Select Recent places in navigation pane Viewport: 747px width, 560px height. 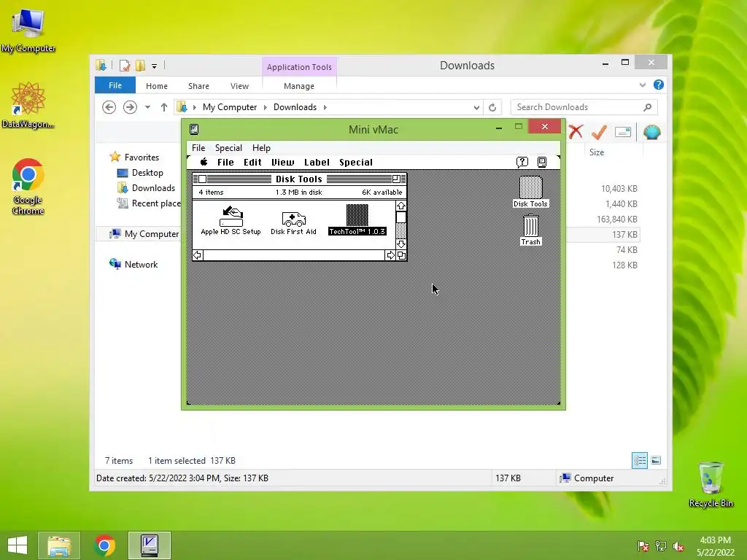[156, 203]
